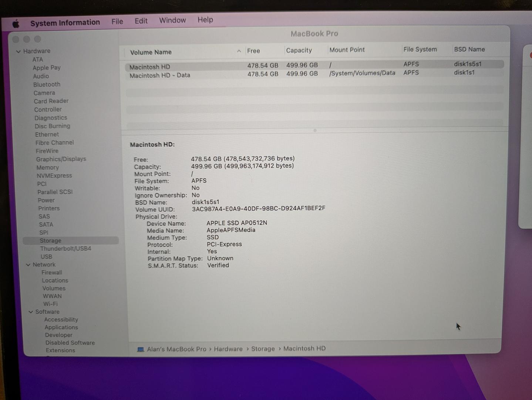Select Applications under Software

[x=61, y=327]
